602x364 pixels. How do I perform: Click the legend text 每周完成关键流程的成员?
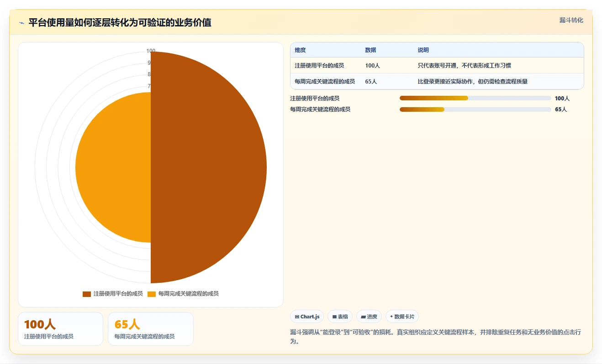[x=189, y=294]
